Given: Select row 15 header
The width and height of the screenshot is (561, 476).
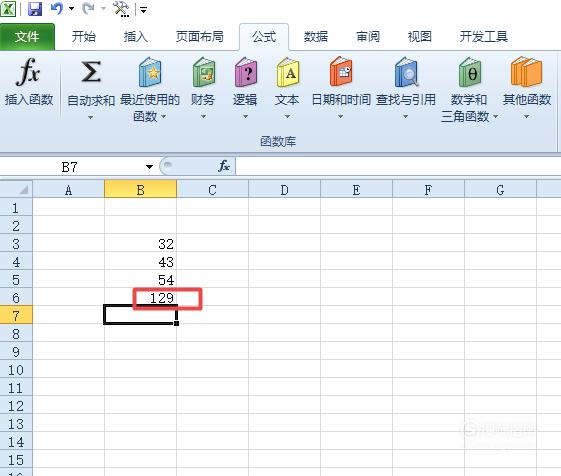Looking at the screenshot, I should pos(16,460).
